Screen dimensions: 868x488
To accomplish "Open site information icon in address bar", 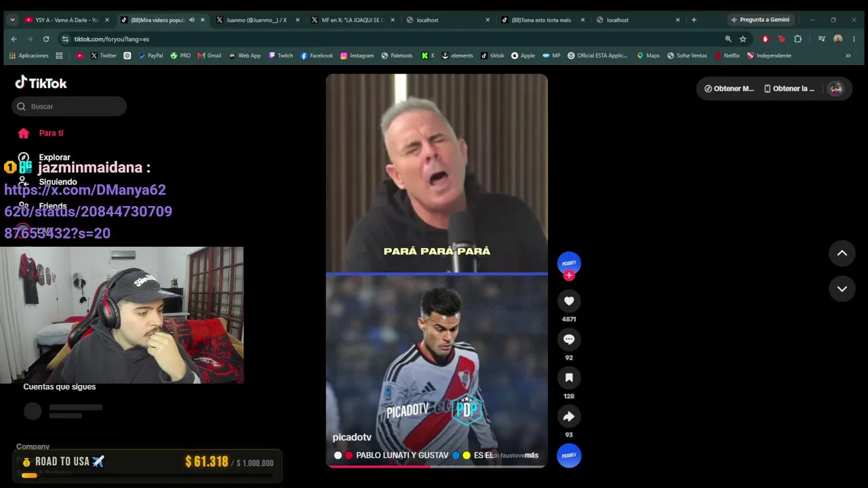I will click(x=65, y=39).
